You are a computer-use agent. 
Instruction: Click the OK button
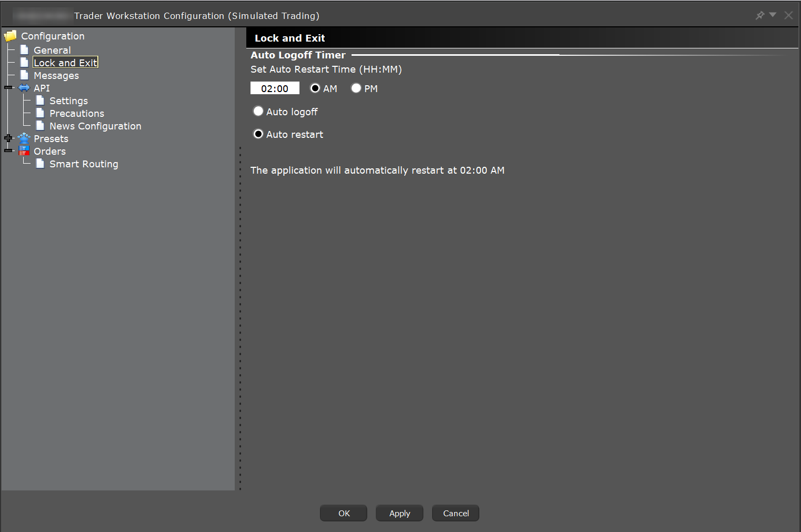pos(344,513)
